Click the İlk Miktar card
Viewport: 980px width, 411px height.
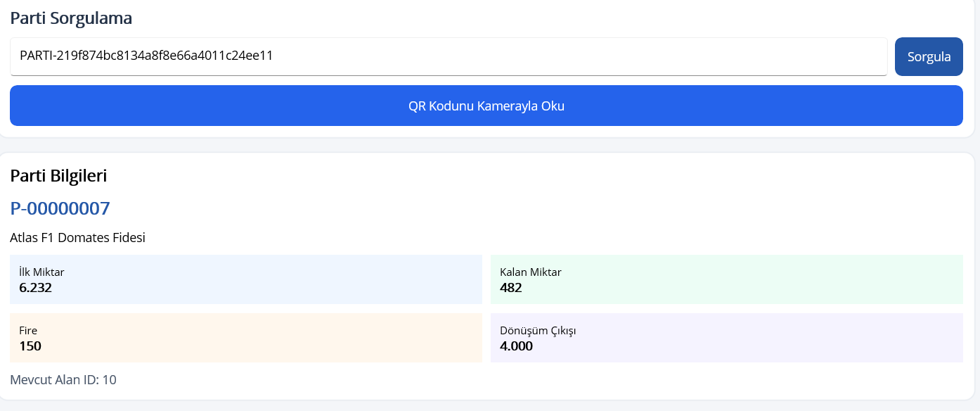[246, 279]
